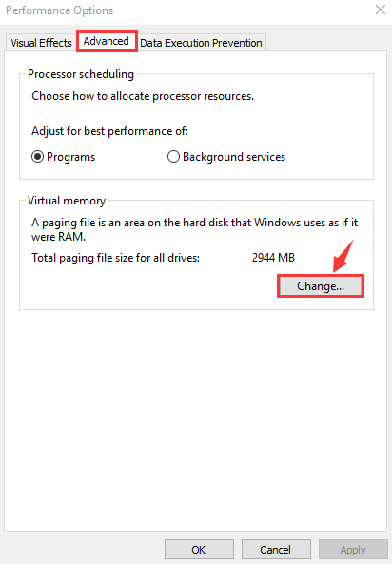The width and height of the screenshot is (392, 564).
Task: Click the Total paging file size label
Action: point(115,258)
